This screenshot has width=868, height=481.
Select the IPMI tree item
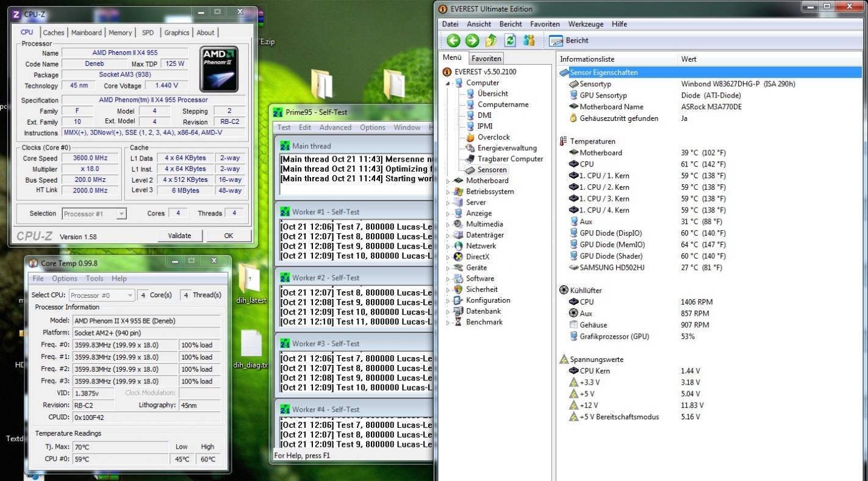tap(485, 126)
